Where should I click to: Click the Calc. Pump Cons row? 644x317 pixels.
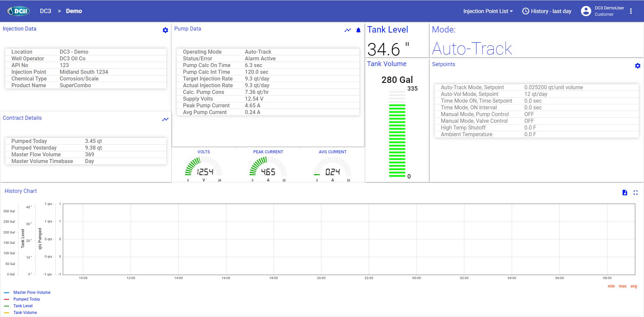(x=268, y=92)
